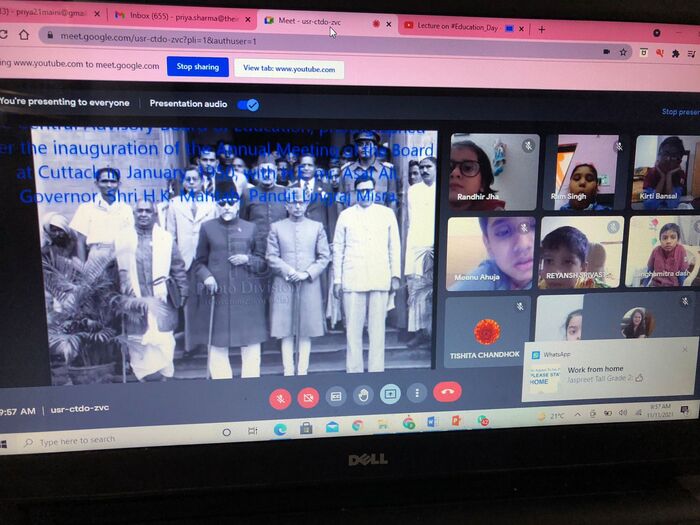
Task: Open Word from the taskbar
Action: (x=432, y=422)
